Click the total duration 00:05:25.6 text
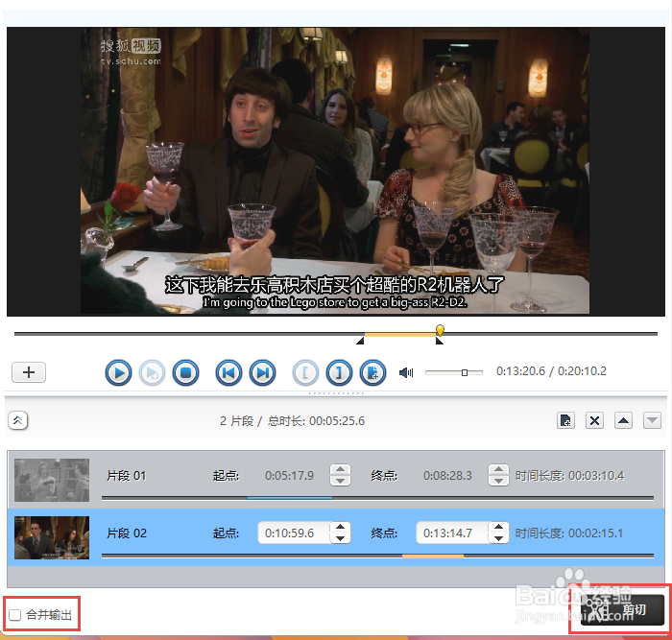 pos(337,420)
